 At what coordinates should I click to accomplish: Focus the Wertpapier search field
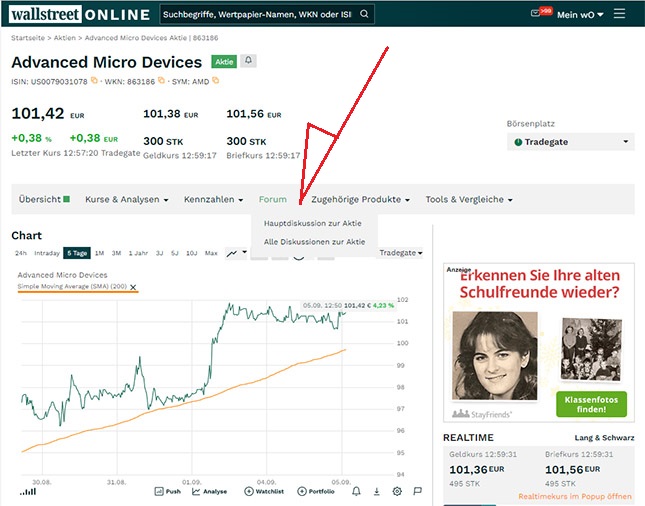pyautogui.click(x=259, y=14)
